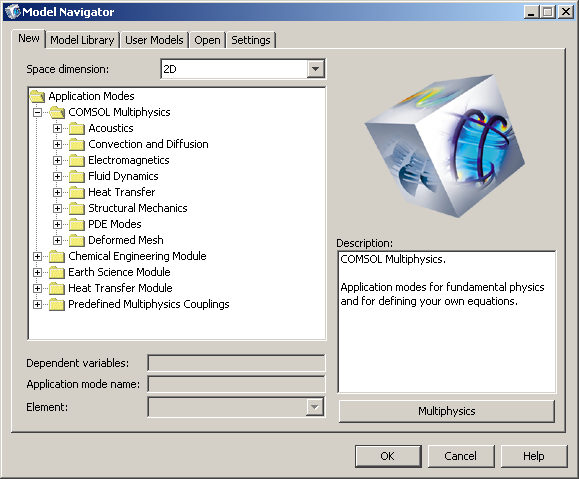
Task: Open the User Models tab
Action: (x=154, y=40)
